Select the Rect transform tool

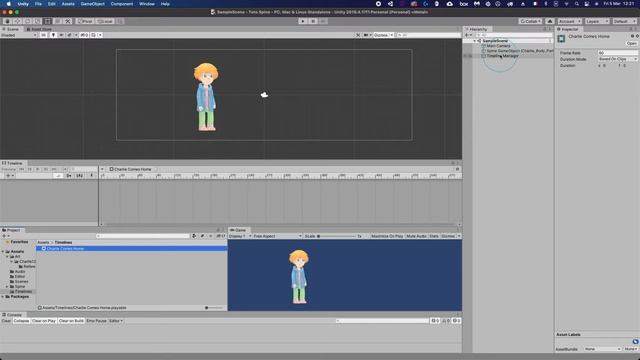point(48,21)
